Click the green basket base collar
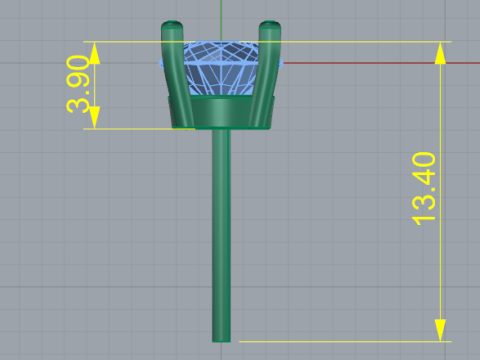This screenshot has width=480, height=360. coord(221,112)
